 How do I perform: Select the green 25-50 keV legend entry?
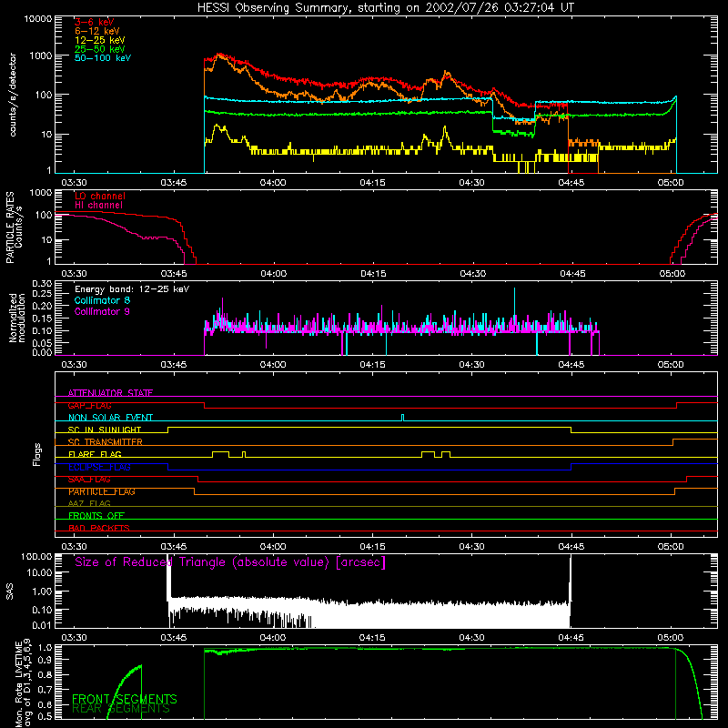[x=100, y=49]
